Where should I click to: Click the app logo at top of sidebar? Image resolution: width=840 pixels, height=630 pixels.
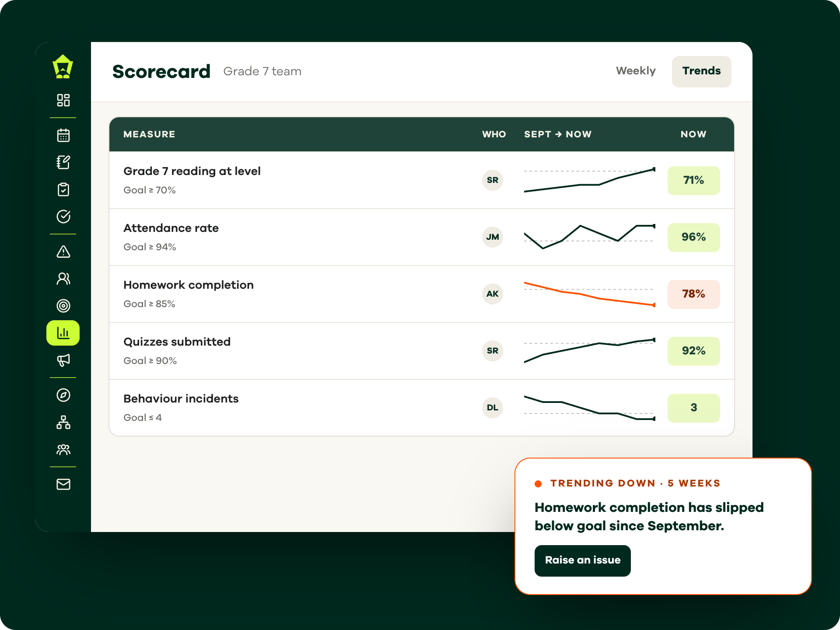click(x=63, y=66)
